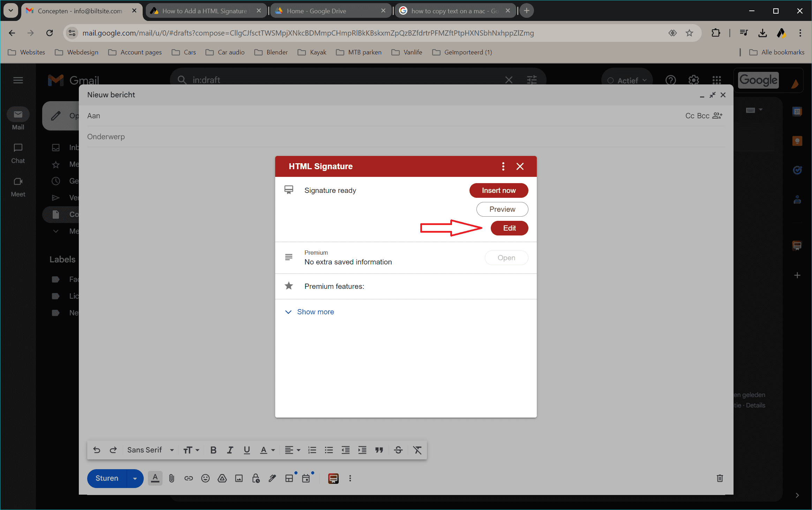Click the red HTML Signature toolbar icon
Image resolution: width=812 pixels, height=510 pixels.
tap(333, 478)
